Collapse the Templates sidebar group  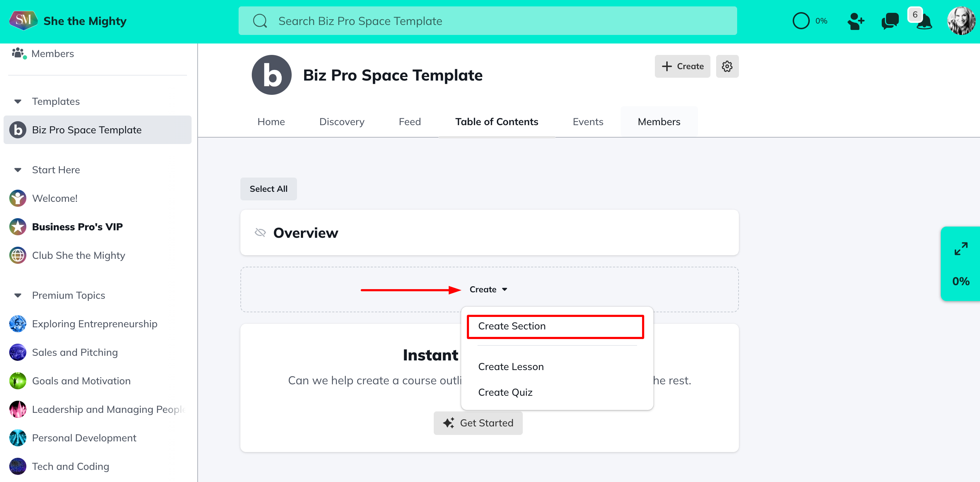coord(17,101)
